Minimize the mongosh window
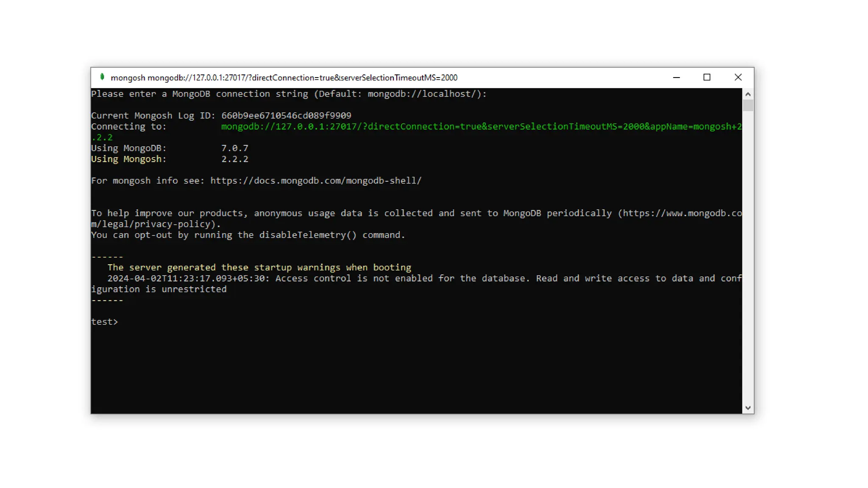868x488 pixels. [x=676, y=78]
